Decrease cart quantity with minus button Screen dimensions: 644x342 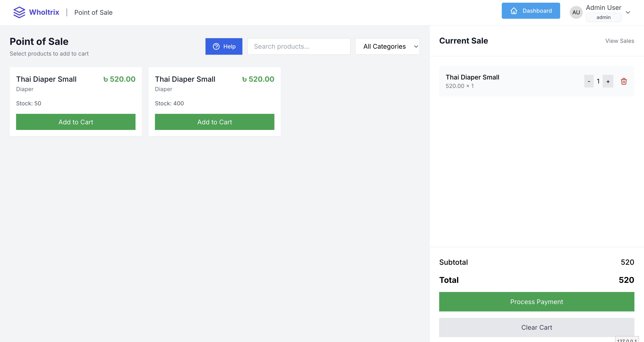[589, 81]
